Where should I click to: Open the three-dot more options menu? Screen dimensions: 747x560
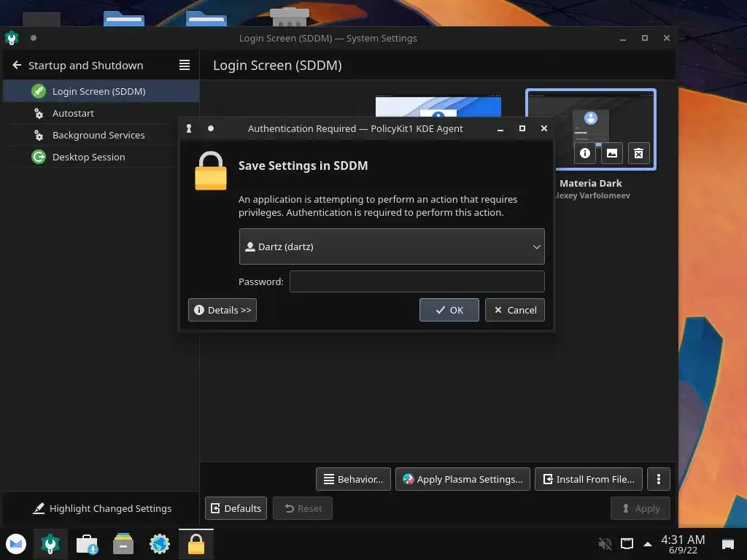659,479
